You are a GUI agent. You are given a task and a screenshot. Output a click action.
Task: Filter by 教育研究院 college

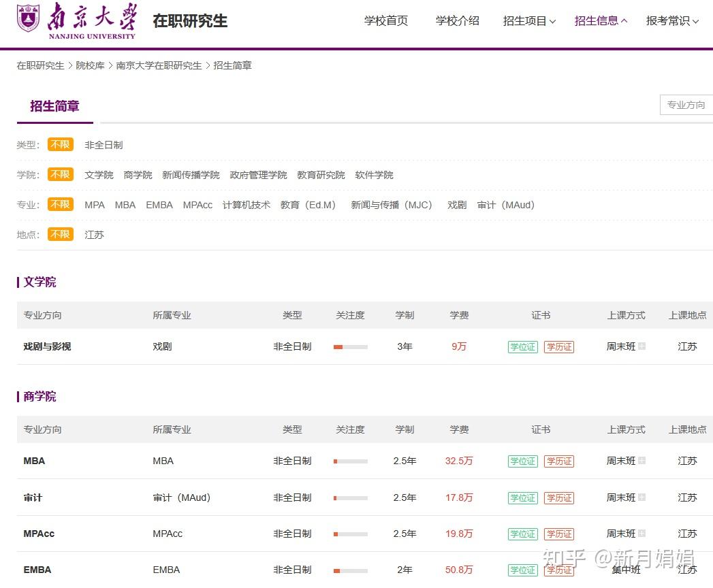pos(321,175)
